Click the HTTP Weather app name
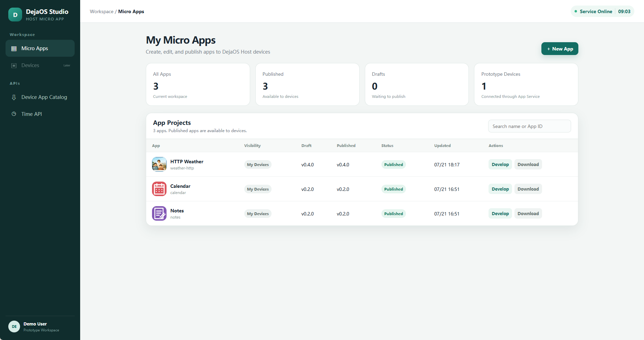The width and height of the screenshot is (644, 340). coord(187,162)
